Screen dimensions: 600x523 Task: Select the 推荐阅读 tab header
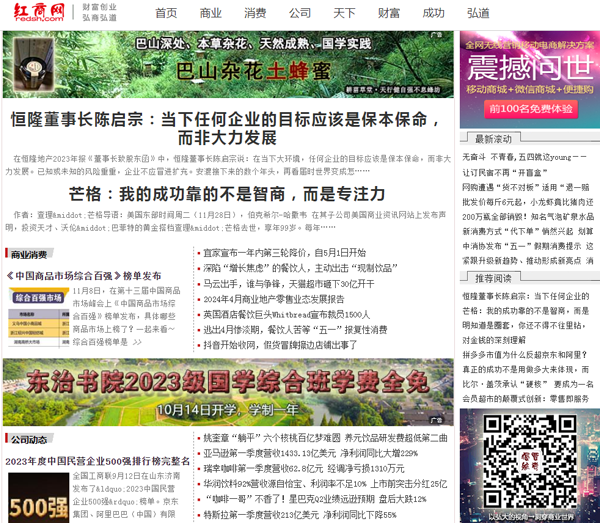tap(493, 278)
